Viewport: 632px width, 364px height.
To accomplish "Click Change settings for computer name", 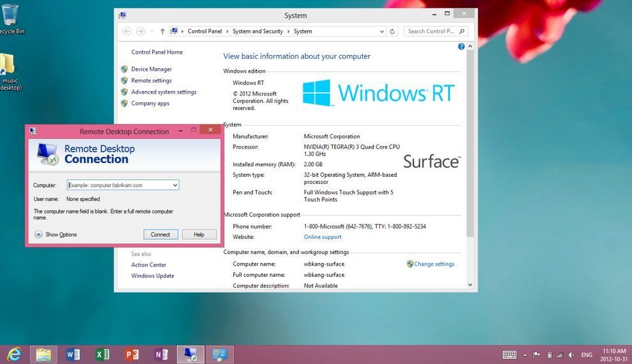I will (434, 264).
